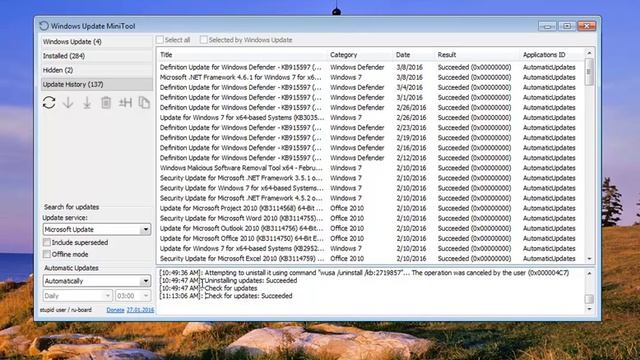
Task: Click the copy to clipboard icon
Action: click(144, 102)
